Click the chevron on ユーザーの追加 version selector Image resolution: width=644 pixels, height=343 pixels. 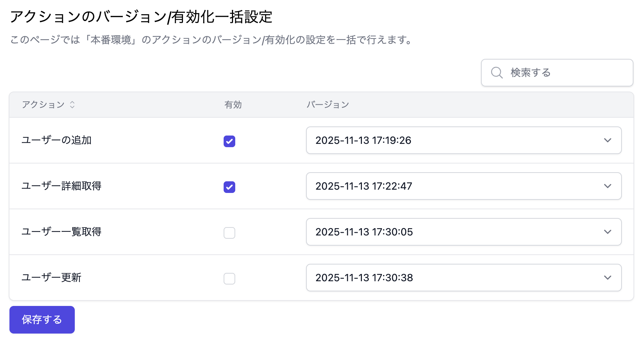[x=608, y=140]
